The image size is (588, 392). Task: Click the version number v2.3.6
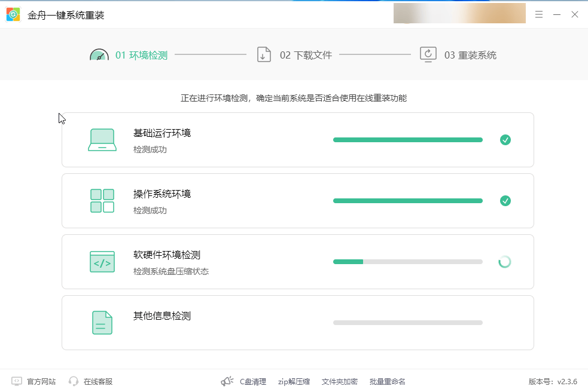(567, 381)
